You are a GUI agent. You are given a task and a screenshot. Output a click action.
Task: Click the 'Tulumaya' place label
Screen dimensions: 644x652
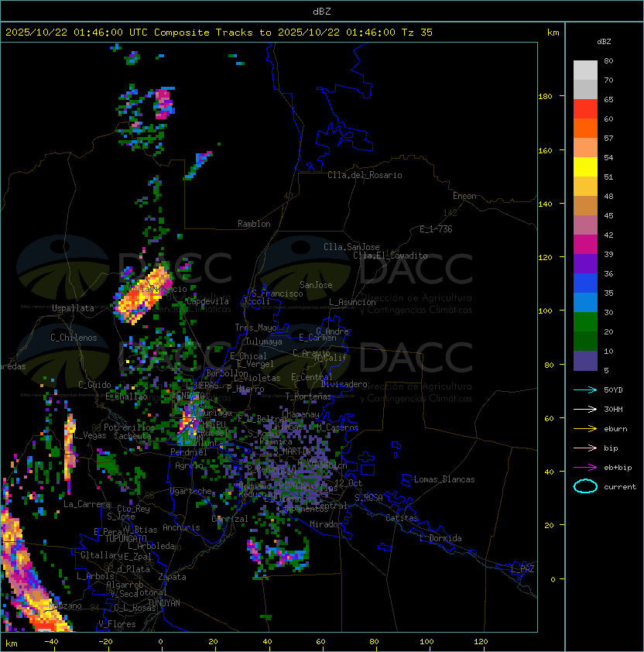(264, 341)
